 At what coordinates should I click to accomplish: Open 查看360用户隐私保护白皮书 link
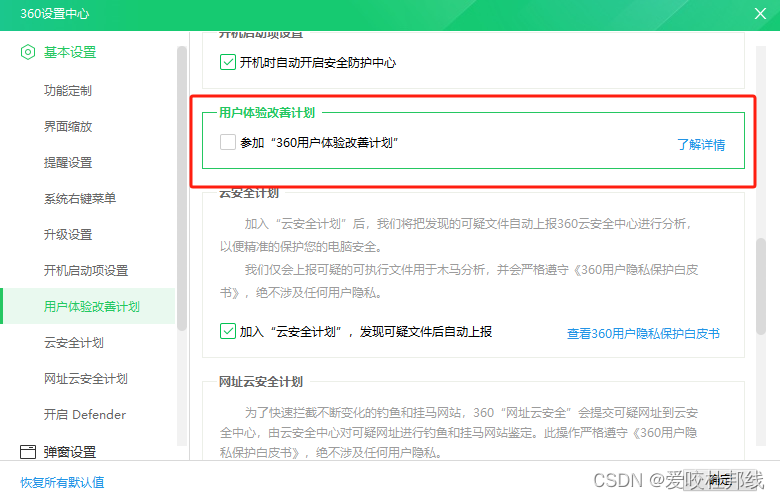pyautogui.click(x=643, y=333)
